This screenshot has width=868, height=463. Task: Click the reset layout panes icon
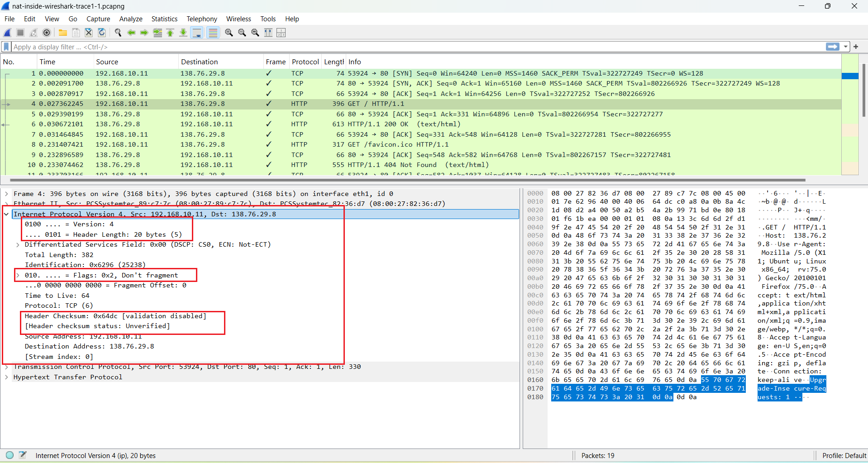click(x=281, y=33)
